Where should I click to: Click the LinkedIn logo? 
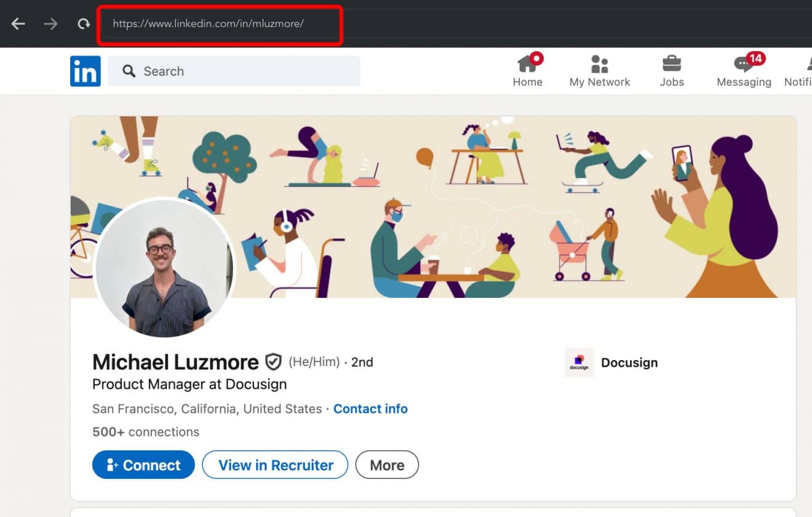coord(85,71)
